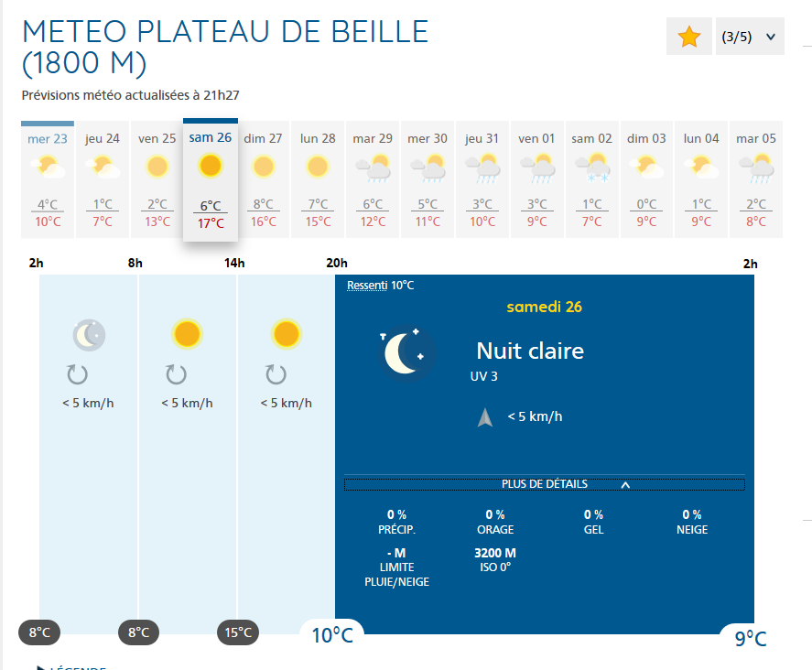This screenshot has width=812, height=670.
Task: Open the (3/5) favorites dropdown
Action: click(x=749, y=38)
